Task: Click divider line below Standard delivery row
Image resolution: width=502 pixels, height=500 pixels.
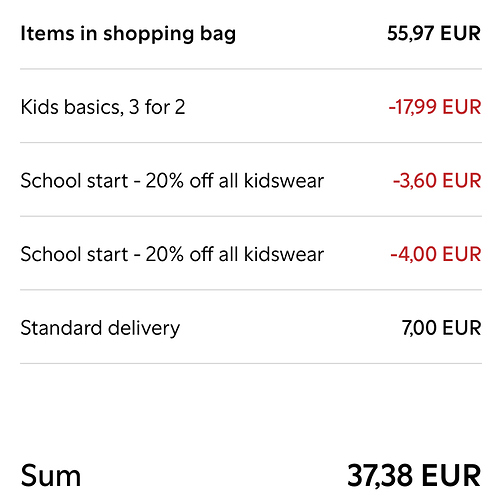Action: click(251, 364)
